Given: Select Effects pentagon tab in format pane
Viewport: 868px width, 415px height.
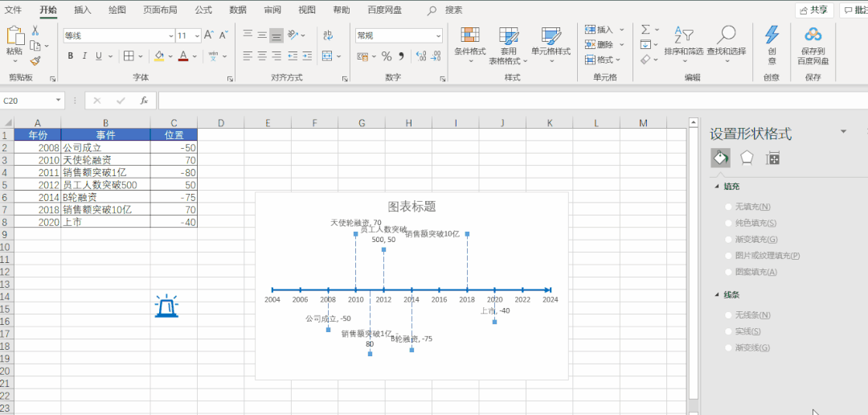Looking at the screenshot, I should (747, 158).
